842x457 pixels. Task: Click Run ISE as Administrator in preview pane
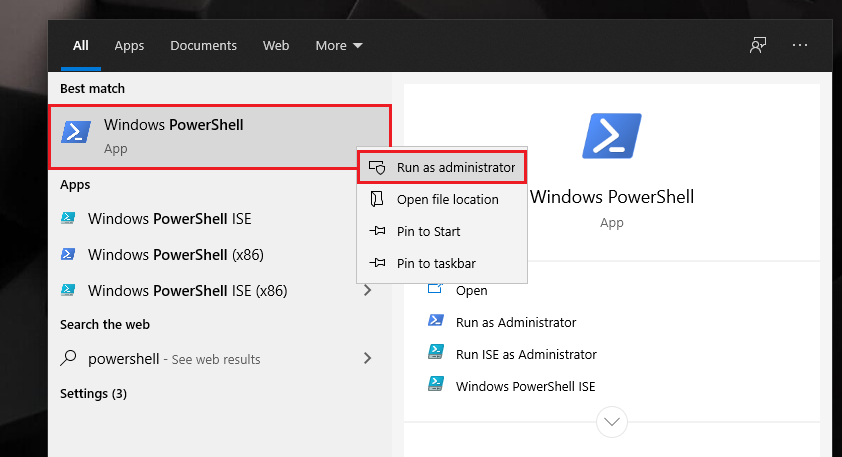point(526,354)
